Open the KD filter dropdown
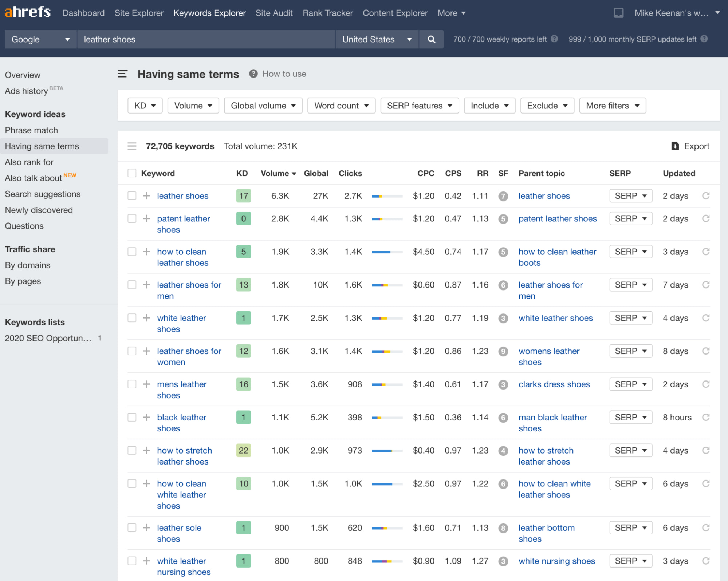Viewport: 728px width, 581px height. (x=145, y=106)
